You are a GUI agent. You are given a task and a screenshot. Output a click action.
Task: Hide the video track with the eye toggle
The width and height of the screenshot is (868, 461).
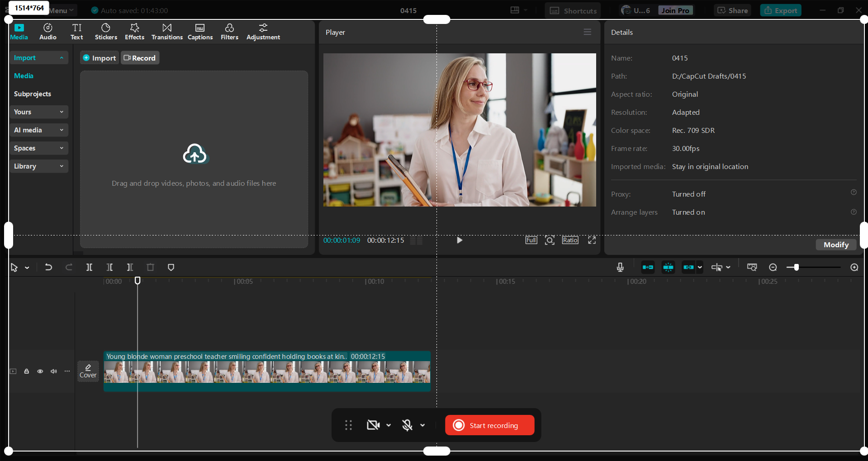40,371
